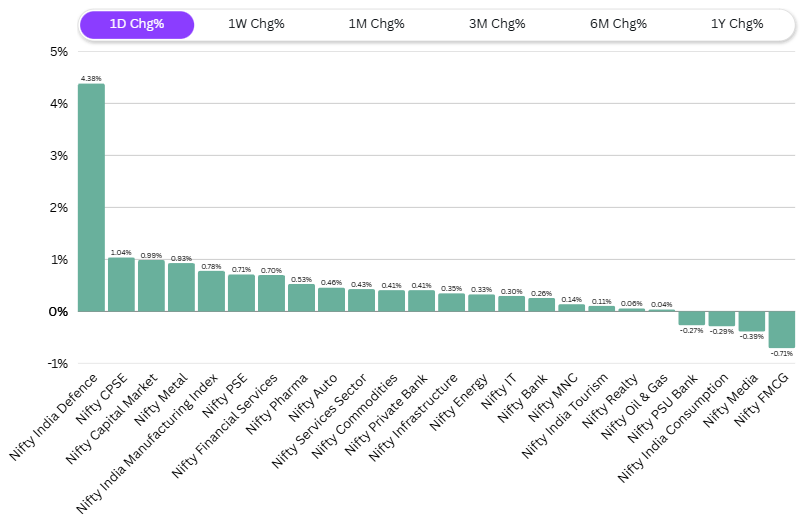Click the Nifty Media axis label
Image resolution: width=806 pixels, height=527 pixels.
pos(730,401)
